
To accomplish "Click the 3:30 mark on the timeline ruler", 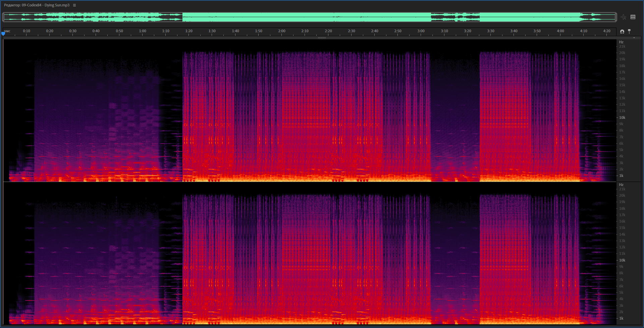I will 491,31.
